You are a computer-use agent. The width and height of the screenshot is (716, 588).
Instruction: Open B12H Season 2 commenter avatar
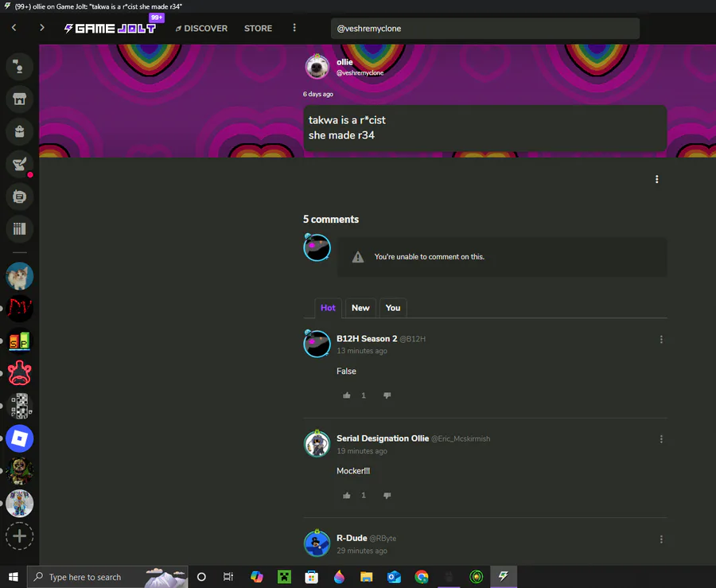click(317, 343)
